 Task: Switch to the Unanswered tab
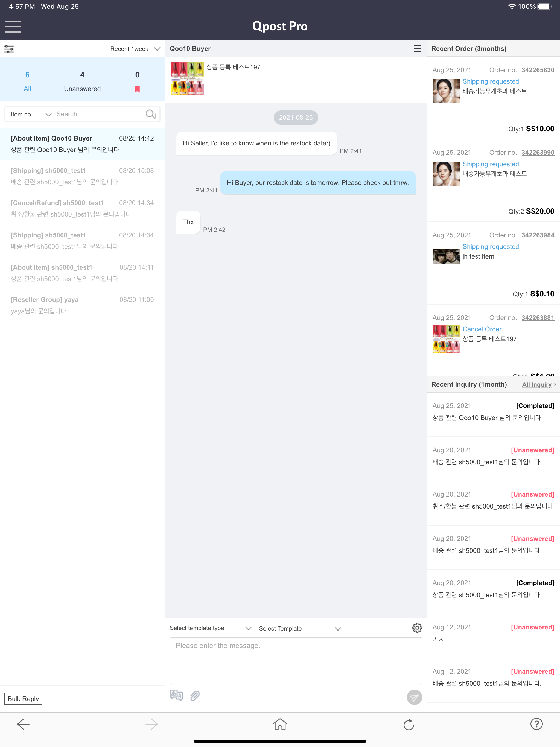[82, 81]
